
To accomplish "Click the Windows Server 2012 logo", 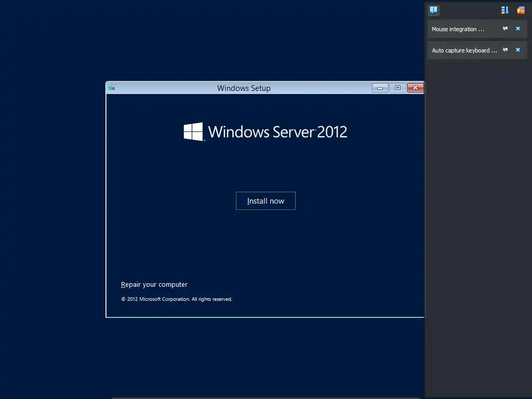I will [x=265, y=131].
